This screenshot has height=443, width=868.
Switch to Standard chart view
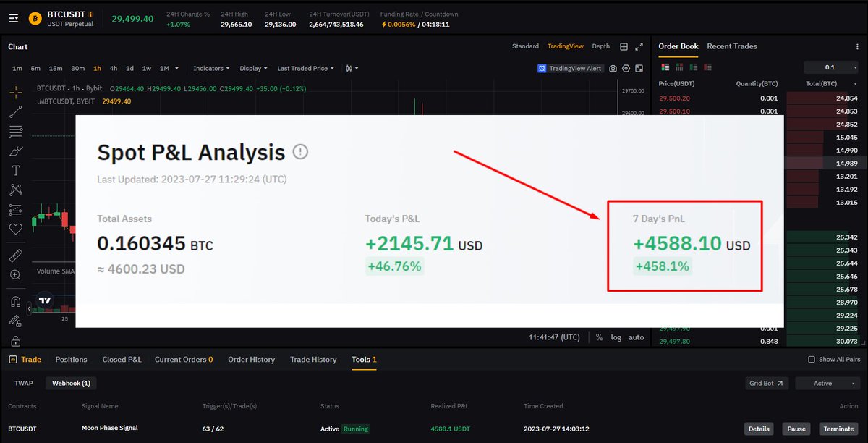point(525,46)
